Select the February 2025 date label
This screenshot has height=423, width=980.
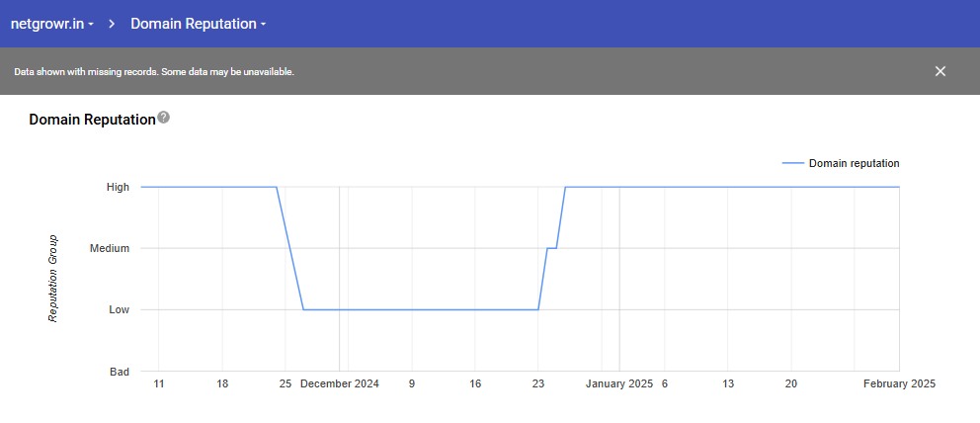(898, 383)
